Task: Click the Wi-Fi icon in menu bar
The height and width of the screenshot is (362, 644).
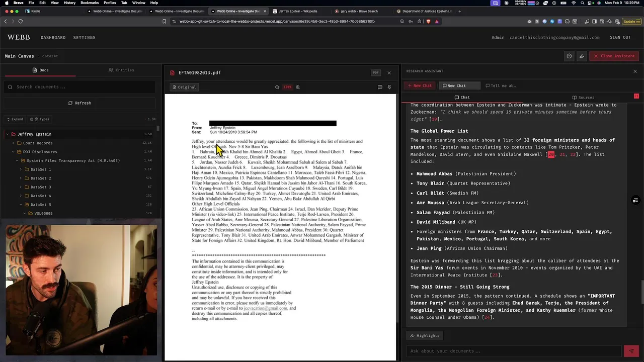Action: click(x=574, y=3)
